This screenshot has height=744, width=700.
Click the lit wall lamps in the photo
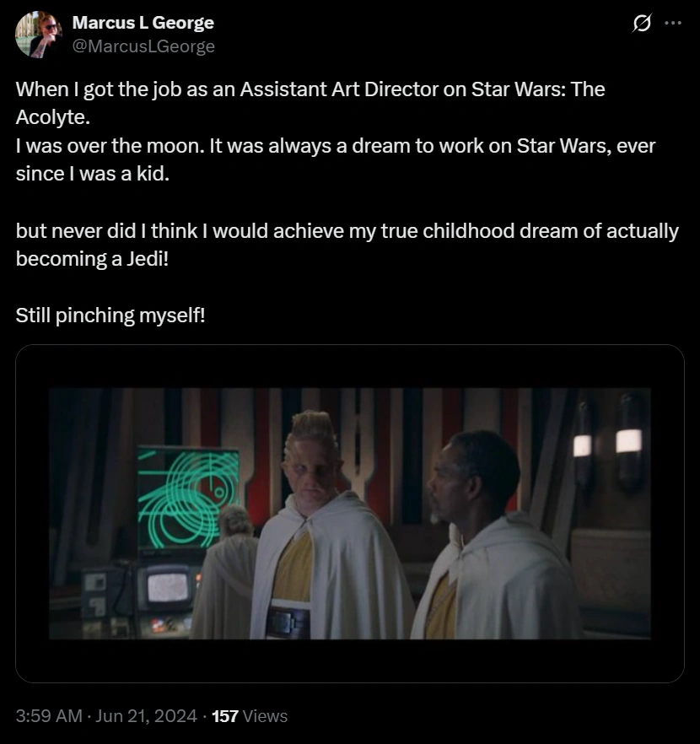607,444
